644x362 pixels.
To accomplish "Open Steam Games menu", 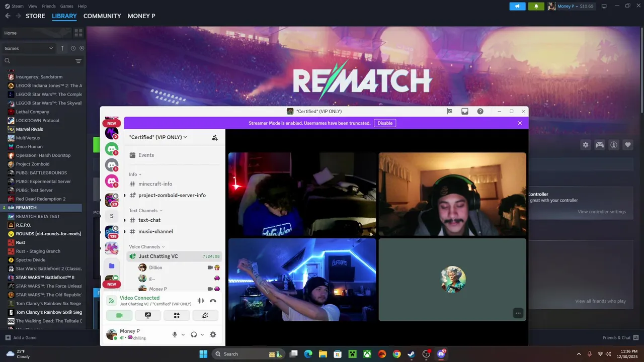I will click(66, 6).
